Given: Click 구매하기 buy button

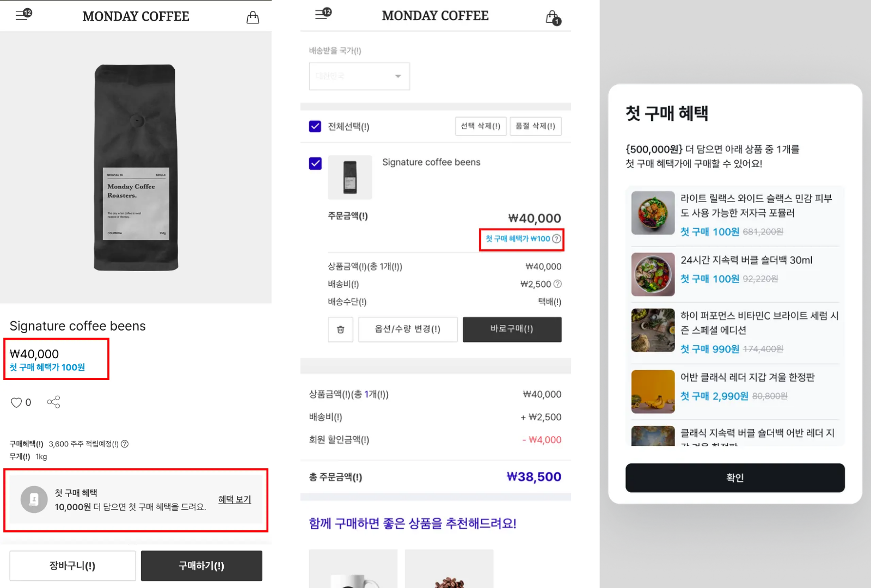Looking at the screenshot, I should (201, 566).
